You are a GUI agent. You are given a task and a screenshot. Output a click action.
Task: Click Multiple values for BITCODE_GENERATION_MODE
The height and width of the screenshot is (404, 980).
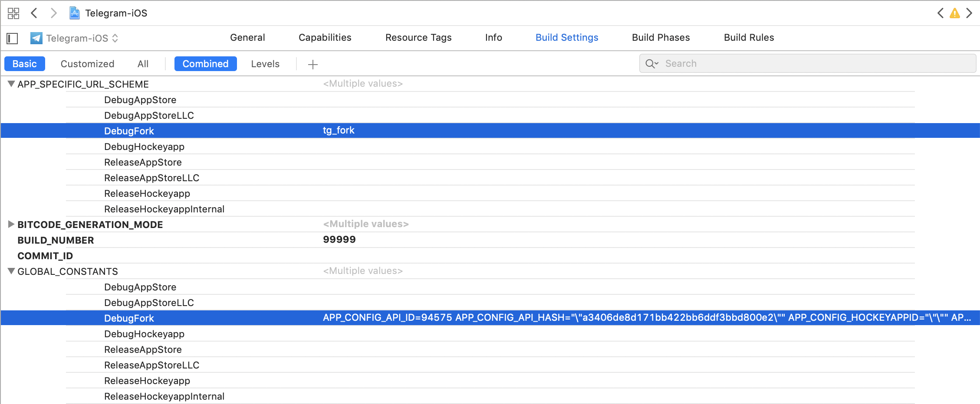[366, 224]
